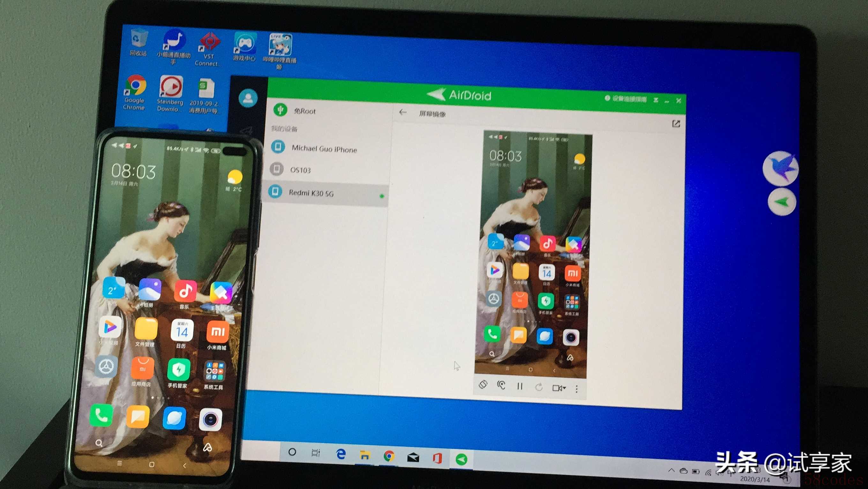This screenshot has height=489, width=868.
Task: Enable one-way audio with the ear icon
Action: tap(501, 385)
